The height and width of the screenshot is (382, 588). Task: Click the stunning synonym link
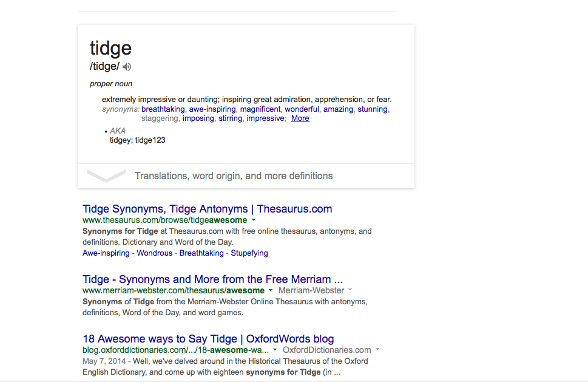point(372,109)
